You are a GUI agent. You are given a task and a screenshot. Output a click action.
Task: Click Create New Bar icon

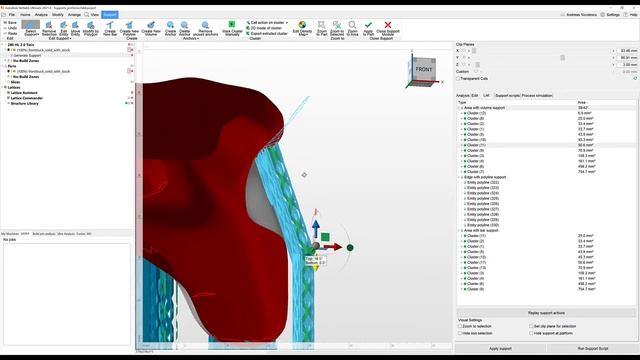[110, 25]
